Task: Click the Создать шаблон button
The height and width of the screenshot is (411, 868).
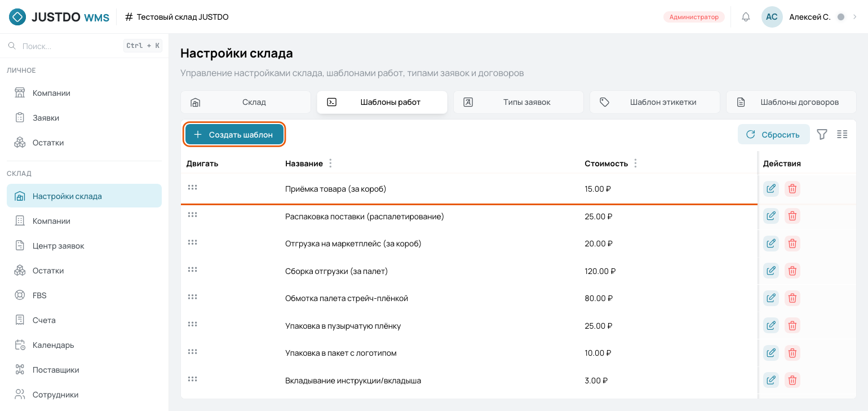Action: tap(234, 135)
